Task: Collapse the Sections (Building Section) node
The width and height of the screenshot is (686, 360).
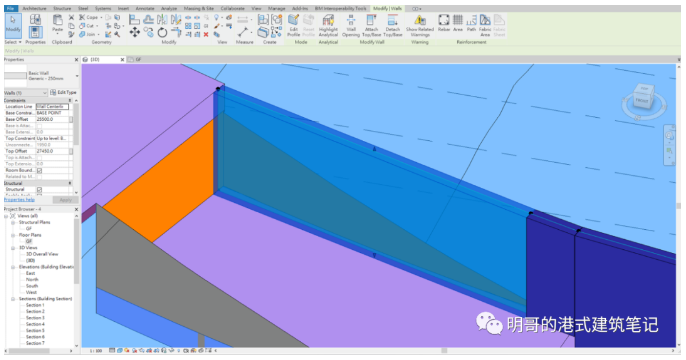Action: (x=13, y=299)
